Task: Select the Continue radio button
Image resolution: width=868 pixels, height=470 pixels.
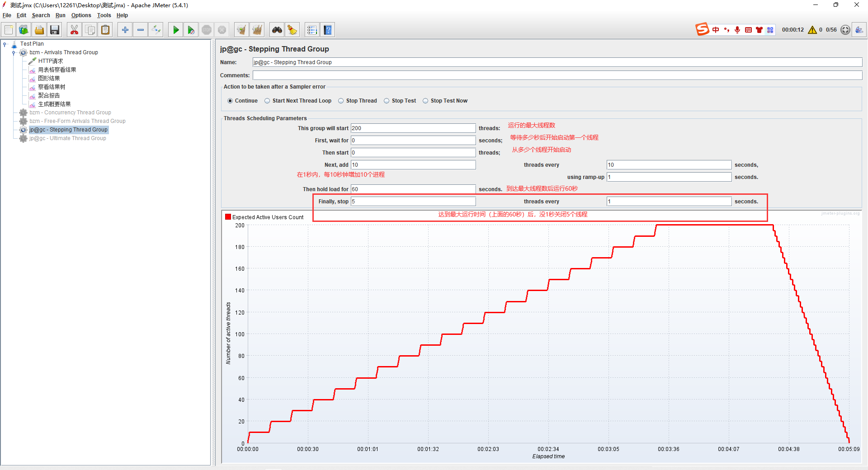Action: (230, 101)
